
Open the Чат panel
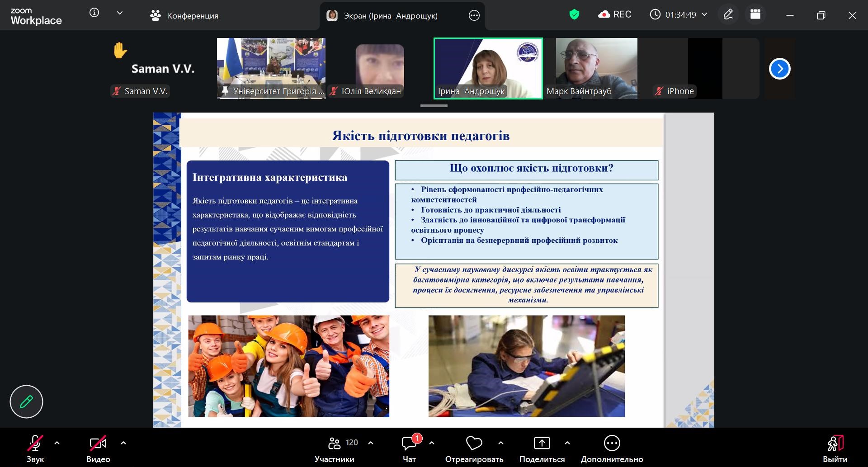409,448
